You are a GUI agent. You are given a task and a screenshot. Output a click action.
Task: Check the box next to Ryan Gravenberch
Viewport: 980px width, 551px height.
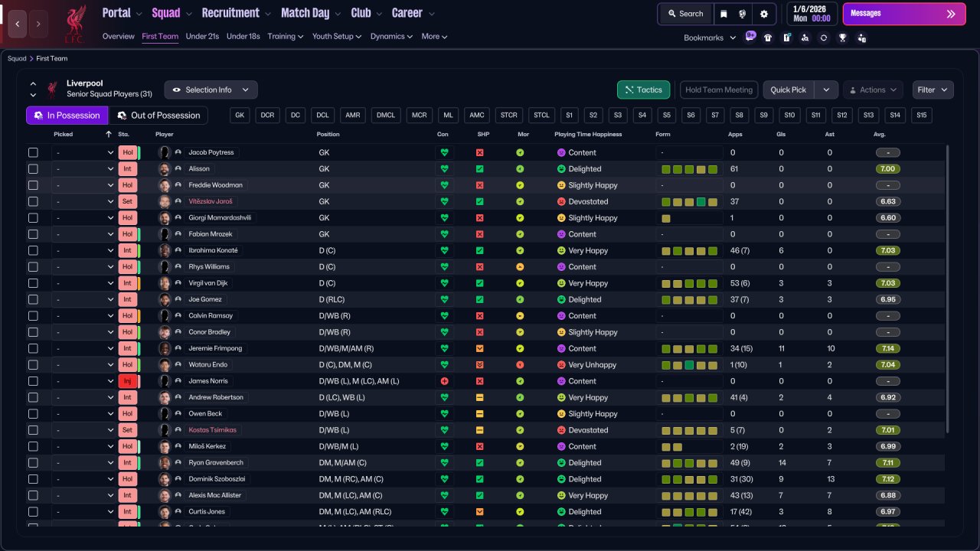[x=33, y=463]
